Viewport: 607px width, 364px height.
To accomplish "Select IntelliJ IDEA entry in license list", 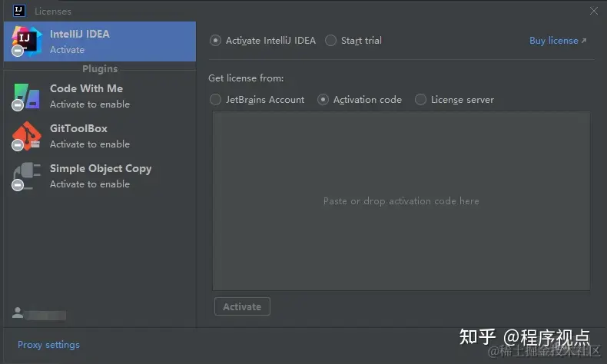I will pyautogui.click(x=100, y=41).
